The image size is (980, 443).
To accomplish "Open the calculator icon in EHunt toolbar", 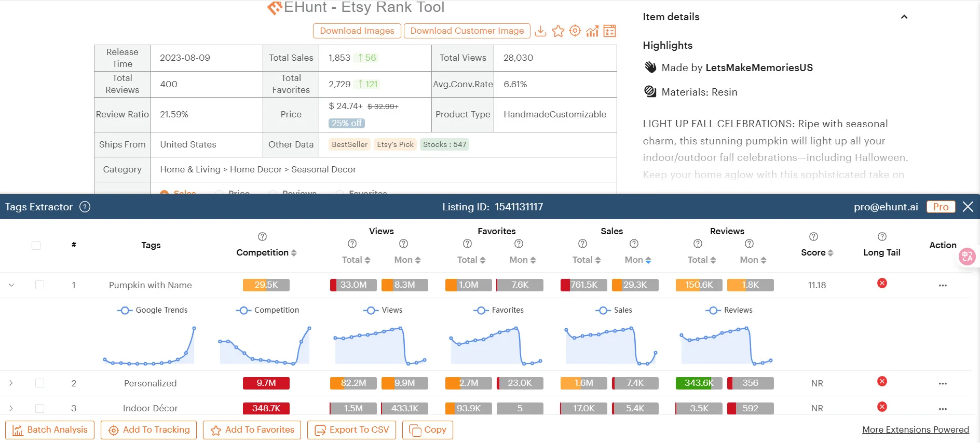I will 610,31.
